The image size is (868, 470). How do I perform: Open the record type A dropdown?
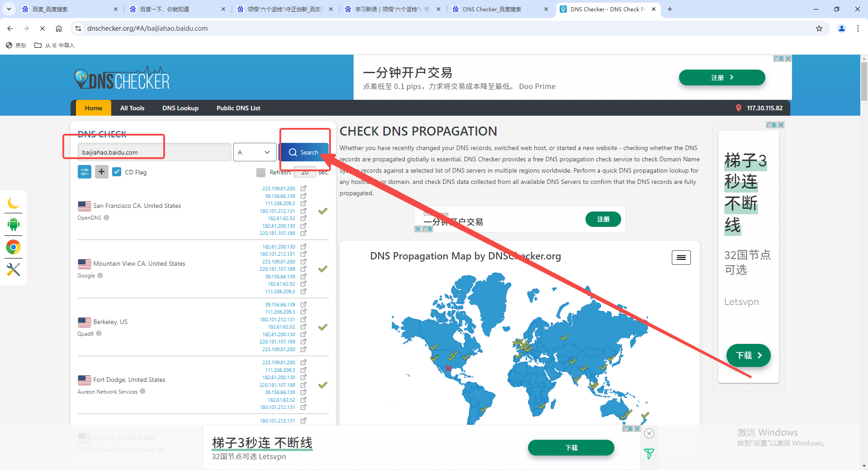(255, 152)
